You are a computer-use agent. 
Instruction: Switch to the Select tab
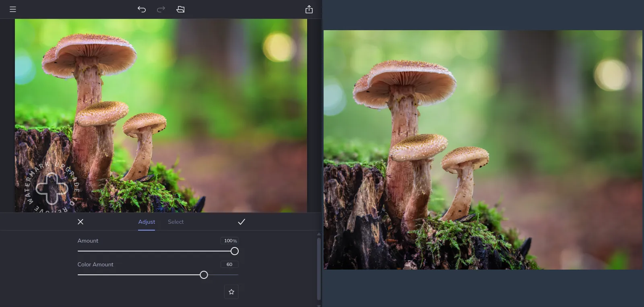(x=175, y=222)
